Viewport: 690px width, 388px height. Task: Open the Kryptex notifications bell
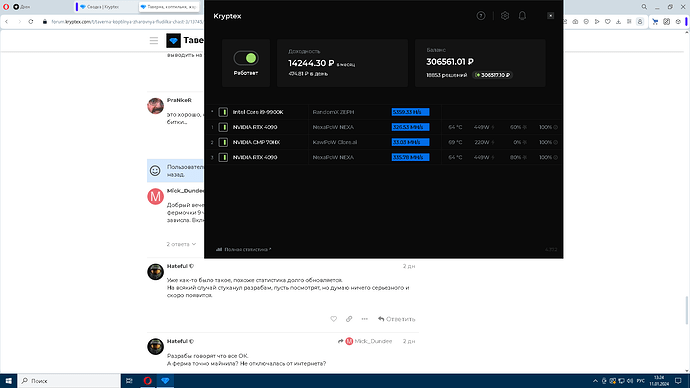click(x=522, y=16)
